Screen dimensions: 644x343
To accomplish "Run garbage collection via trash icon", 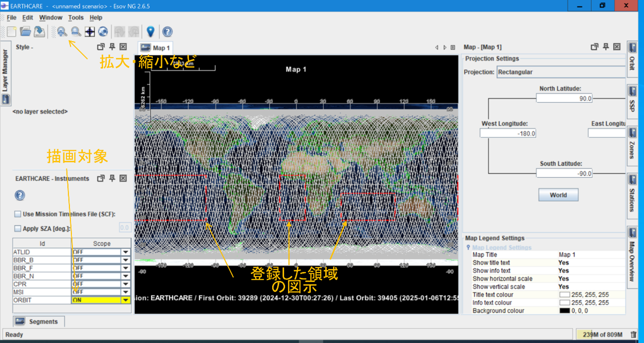I will pyautogui.click(x=633, y=335).
